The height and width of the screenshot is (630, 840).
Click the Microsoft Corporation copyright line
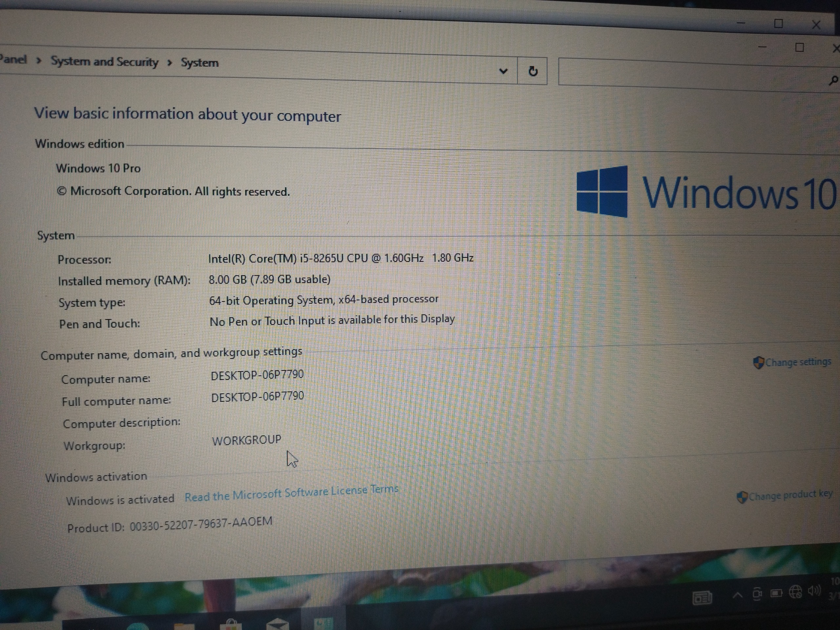[173, 191]
